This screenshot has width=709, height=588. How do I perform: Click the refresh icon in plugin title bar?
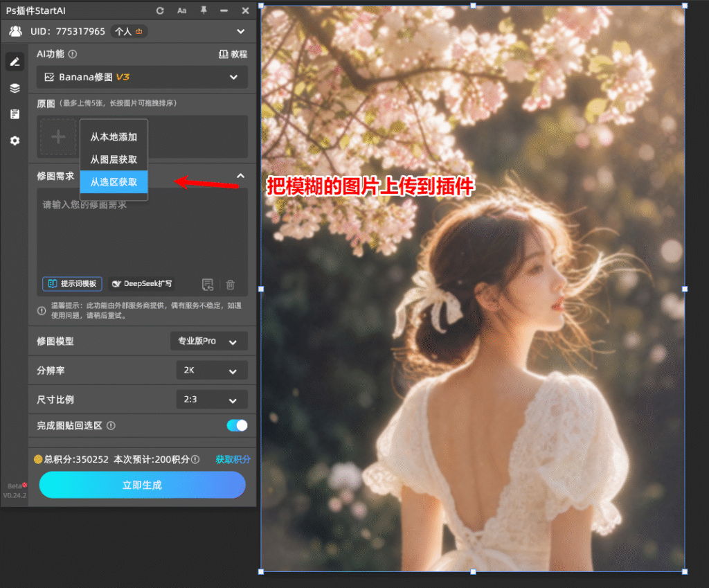[x=160, y=11]
